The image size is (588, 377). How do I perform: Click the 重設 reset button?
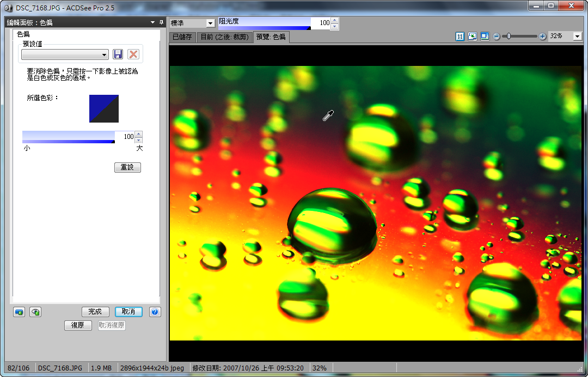click(x=127, y=167)
